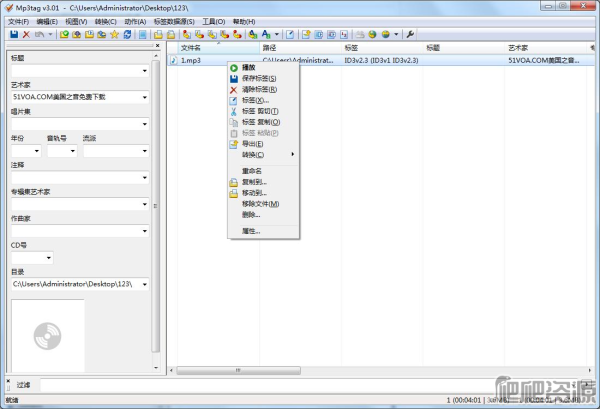Open the 标签数据源(S) menu
The height and width of the screenshot is (409, 600).
(x=174, y=22)
